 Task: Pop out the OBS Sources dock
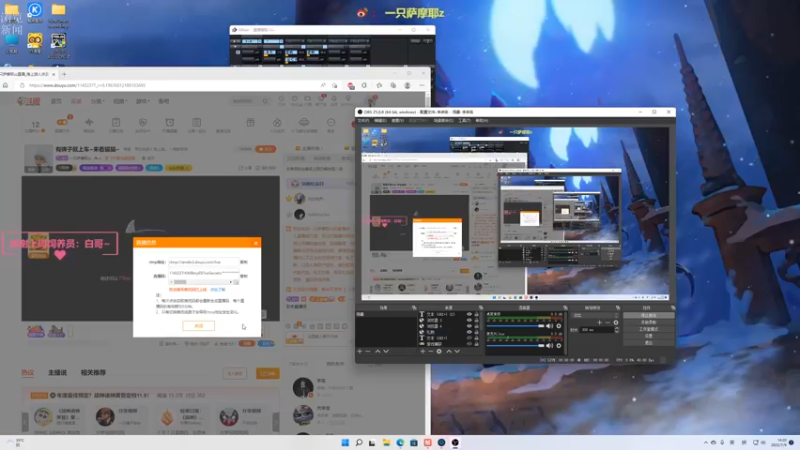click(480, 308)
